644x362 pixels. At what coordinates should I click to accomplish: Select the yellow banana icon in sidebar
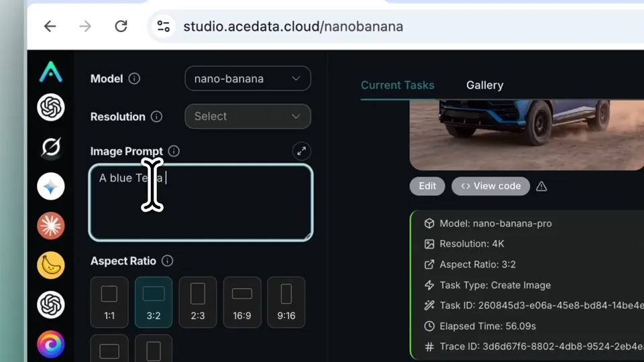click(51, 265)
